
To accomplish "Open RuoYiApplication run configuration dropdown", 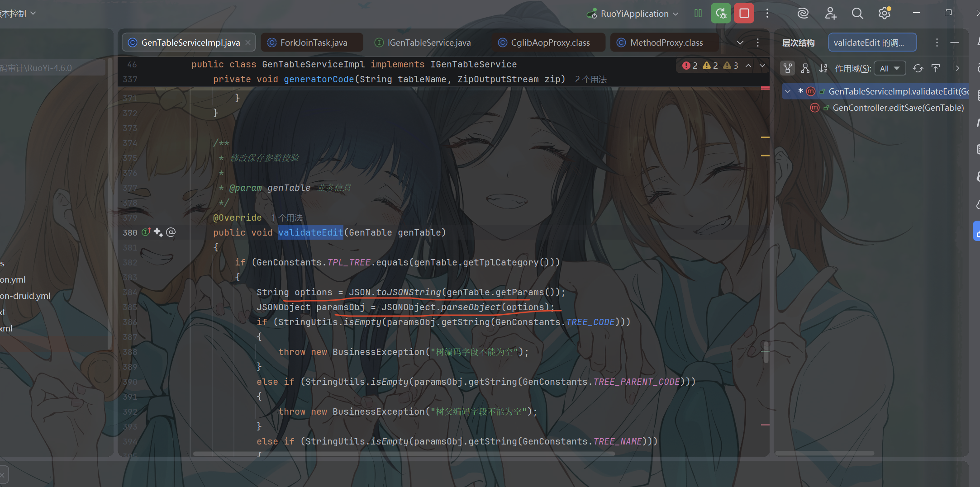I will point(633,14).
